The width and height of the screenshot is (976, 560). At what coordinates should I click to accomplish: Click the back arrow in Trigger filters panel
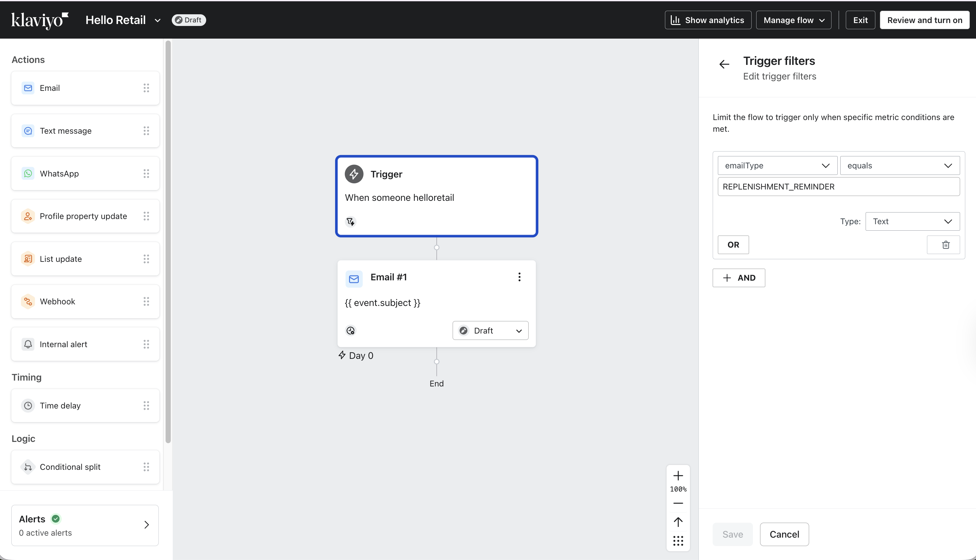tap(724, 64)
